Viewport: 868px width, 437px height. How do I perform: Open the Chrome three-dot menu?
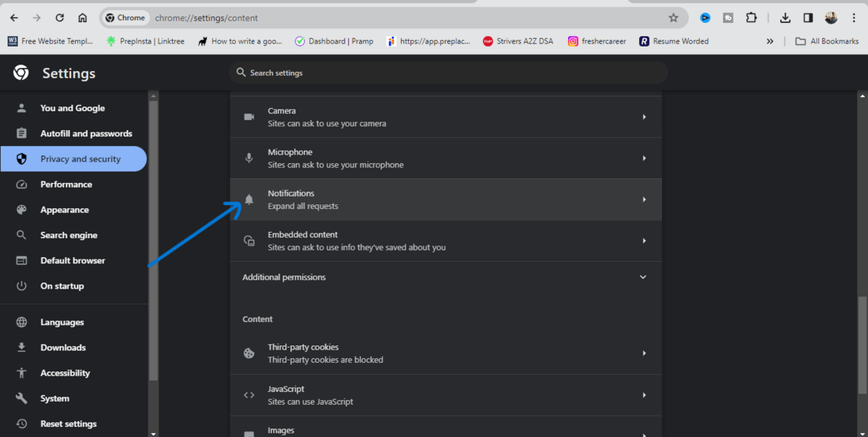click(x=854, y=17)
